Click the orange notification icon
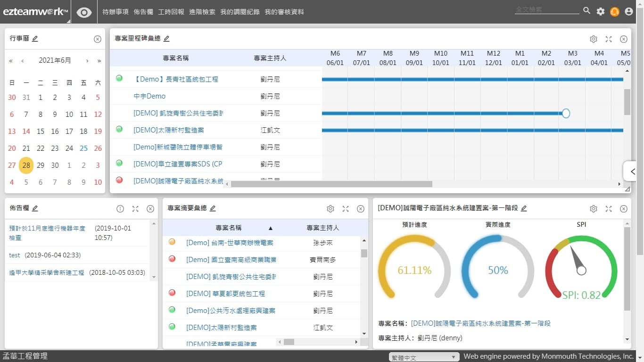 (x=614, y=12)
